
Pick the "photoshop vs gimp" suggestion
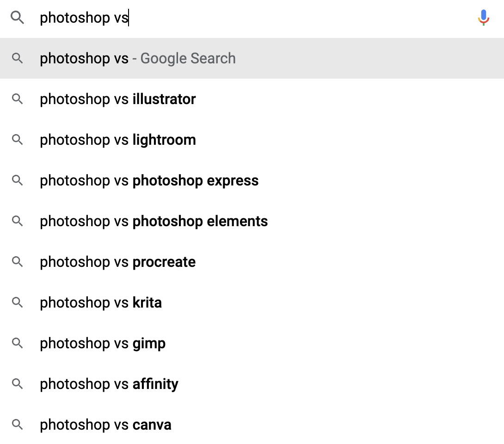[x=103, y=344]
